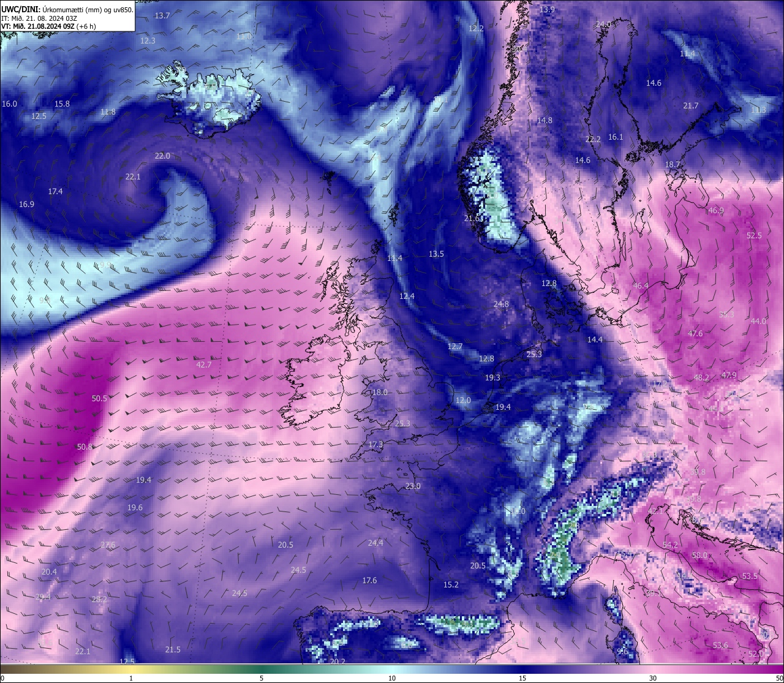The height and width of the screenshot is (683, 784).
Task: Click the 13.5 value over the North Sea
Action: (436, 253)
